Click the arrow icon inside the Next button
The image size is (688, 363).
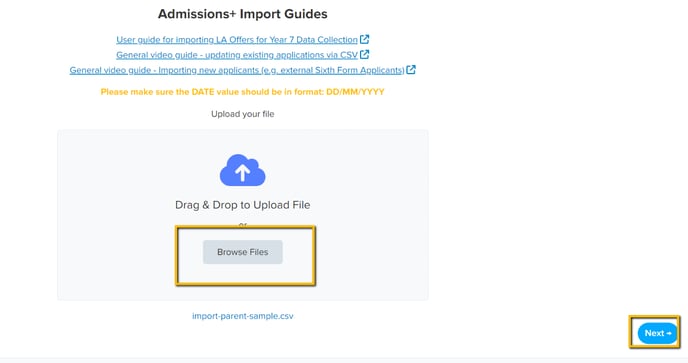tap(669, 334)
